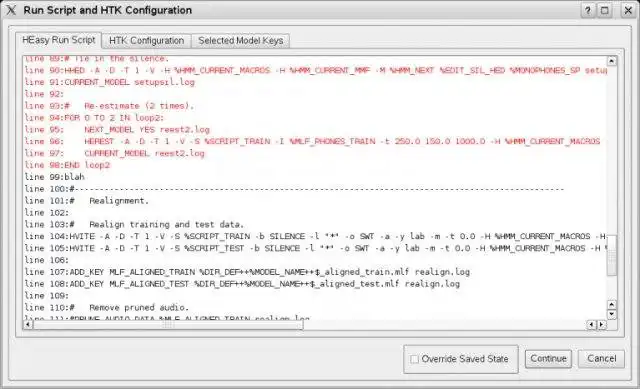
Task: Click line 96 HEREST command
Action: click(312, 142)
